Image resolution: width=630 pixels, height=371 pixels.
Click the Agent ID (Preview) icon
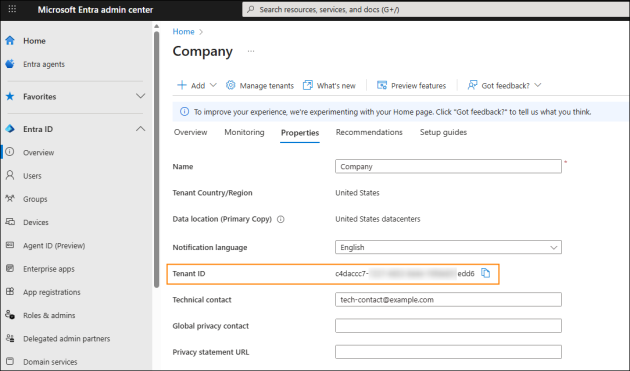coord(10,245)
